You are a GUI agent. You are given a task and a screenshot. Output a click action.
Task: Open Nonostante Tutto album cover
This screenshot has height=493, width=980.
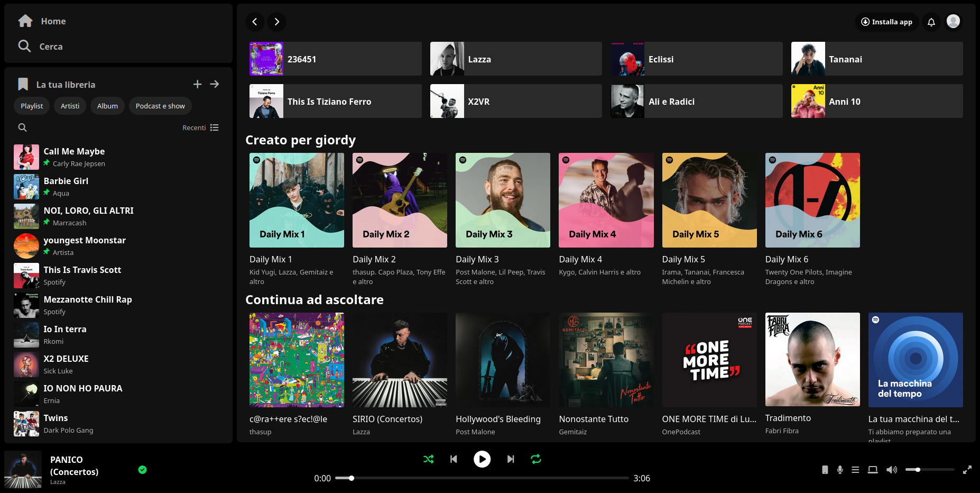(x=606, y=360)
